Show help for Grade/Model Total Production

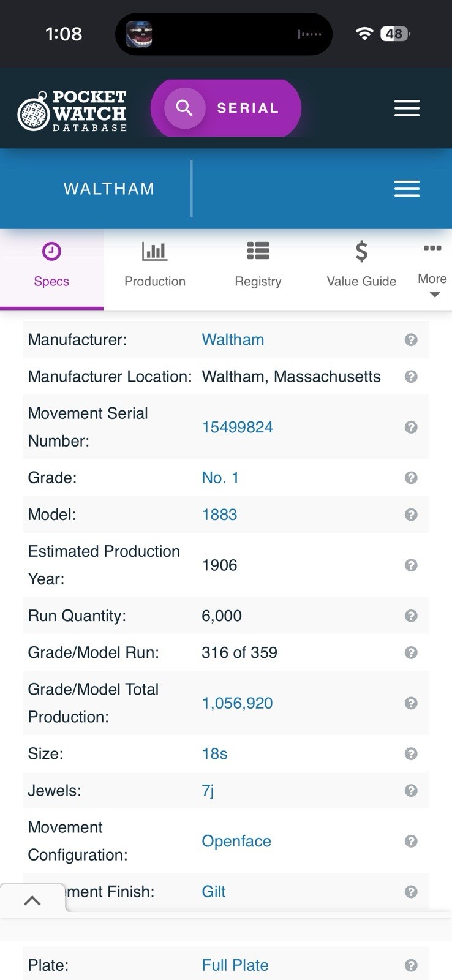tap(411, 703)
